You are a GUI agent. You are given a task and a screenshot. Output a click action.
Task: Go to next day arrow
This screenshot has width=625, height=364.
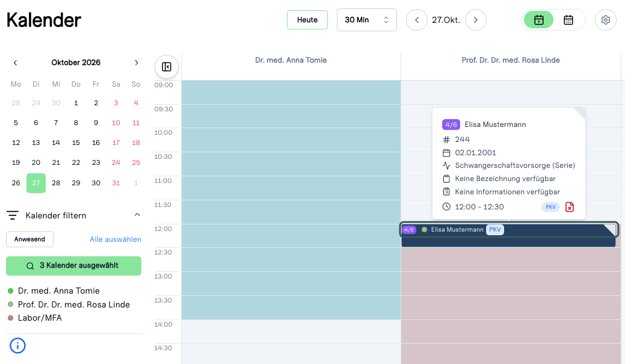pyautogui.click(x=476, y=20)
